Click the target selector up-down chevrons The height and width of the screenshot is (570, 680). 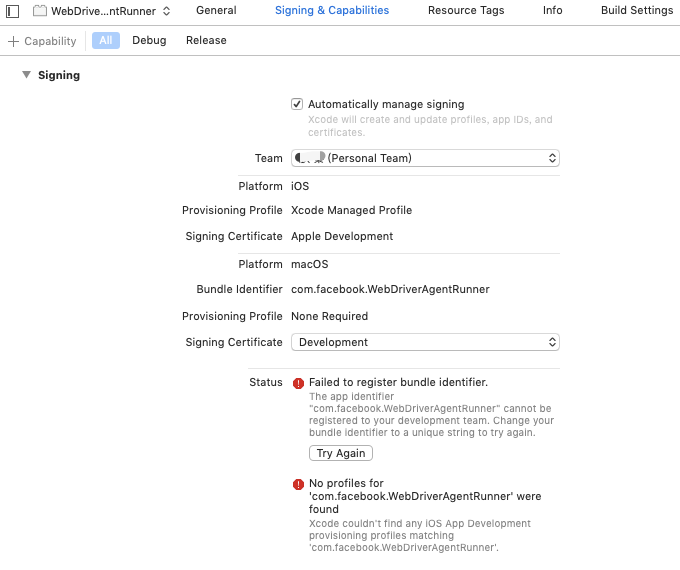pos(167,11)
